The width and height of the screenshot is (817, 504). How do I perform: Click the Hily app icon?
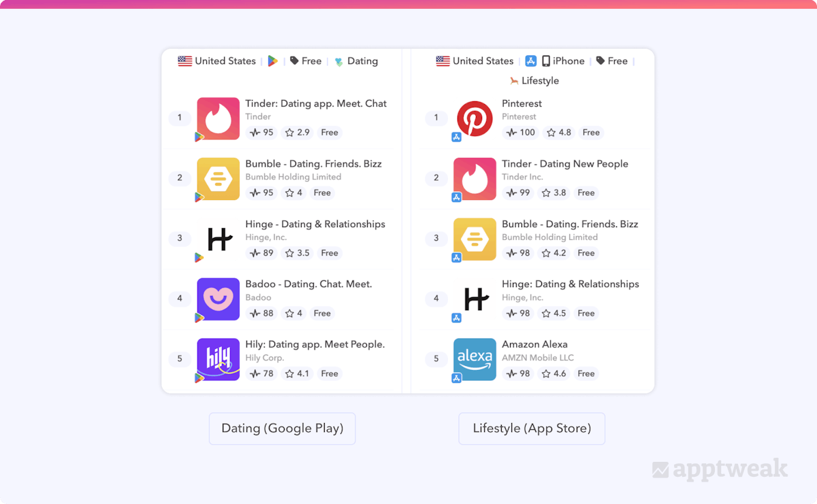coord(218,360)
